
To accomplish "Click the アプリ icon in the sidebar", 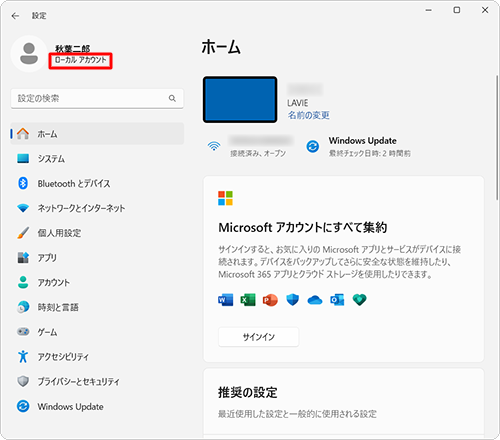I will point(23,257).
